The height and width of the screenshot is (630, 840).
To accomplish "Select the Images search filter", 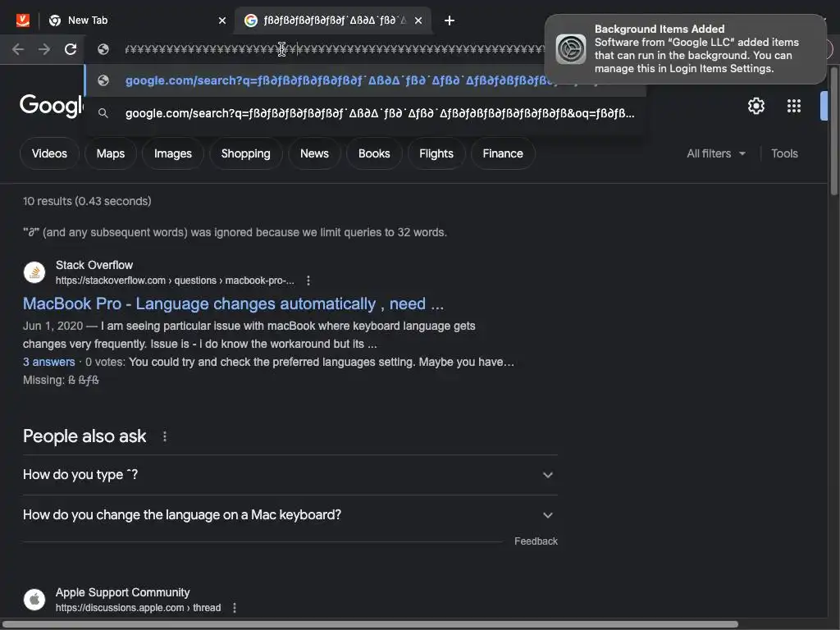I will pyautogui.click(x=172, y=153).
